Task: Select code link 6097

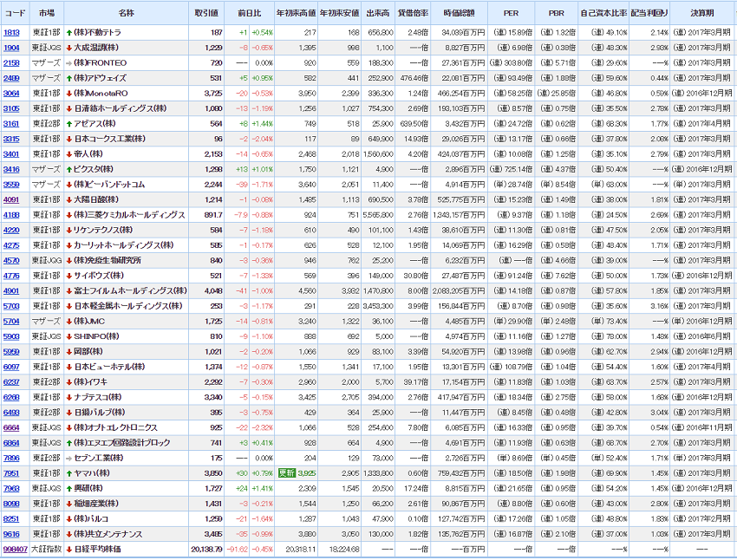Action: (x=11, y=367)
